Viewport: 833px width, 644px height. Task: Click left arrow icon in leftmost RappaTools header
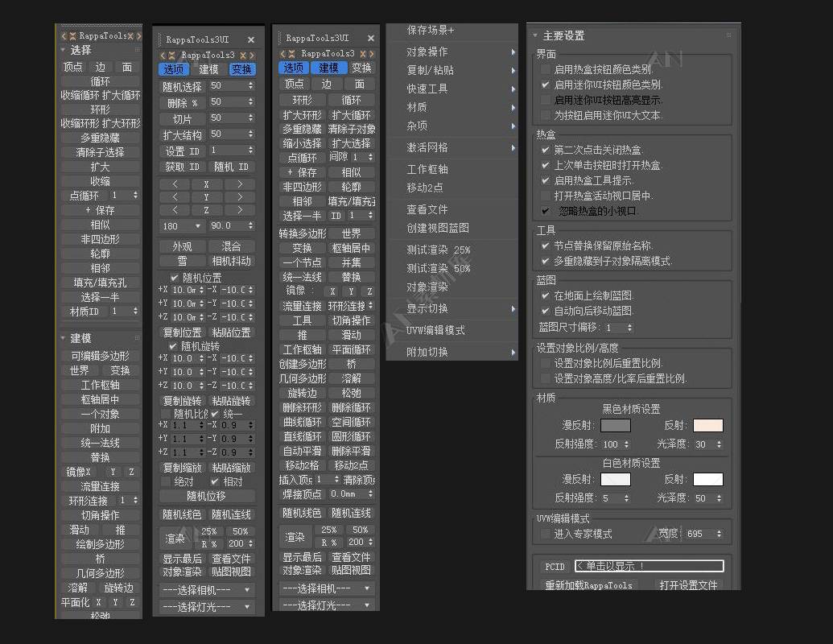pyautogui.click(x=64, y=36)
